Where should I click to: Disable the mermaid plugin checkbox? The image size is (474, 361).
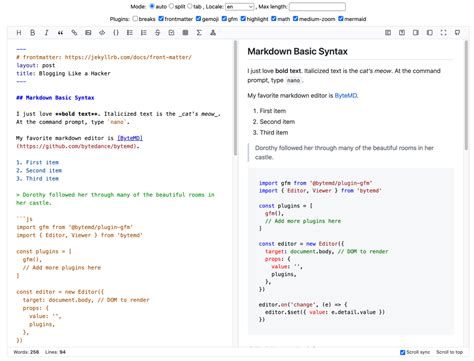[341, 19]
